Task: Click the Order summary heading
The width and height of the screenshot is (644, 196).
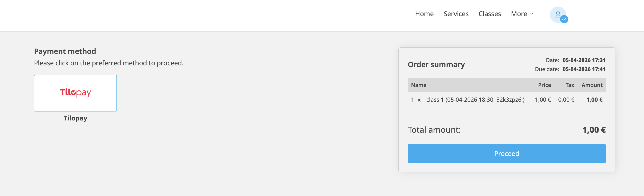Action: (436, 65)
